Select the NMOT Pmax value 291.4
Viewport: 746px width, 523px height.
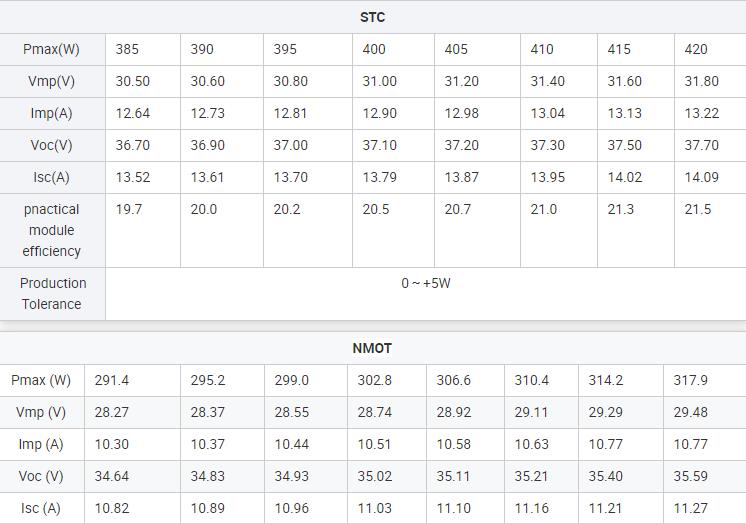pyautogui.click(x=111, y=380)
